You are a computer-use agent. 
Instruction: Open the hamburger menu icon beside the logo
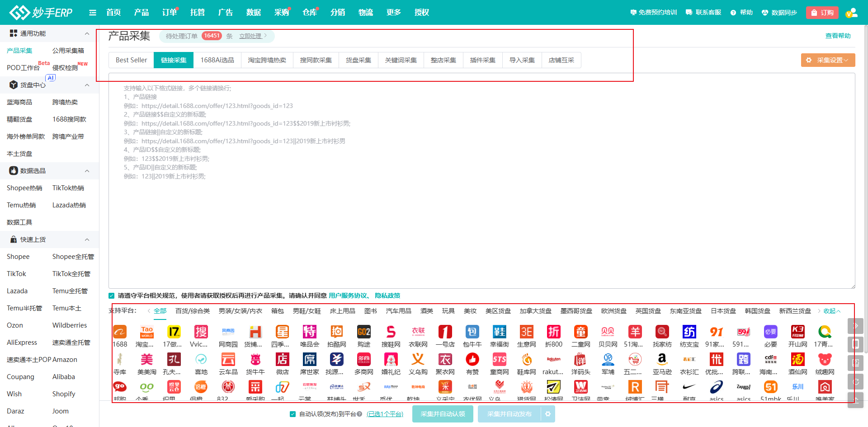93,13
